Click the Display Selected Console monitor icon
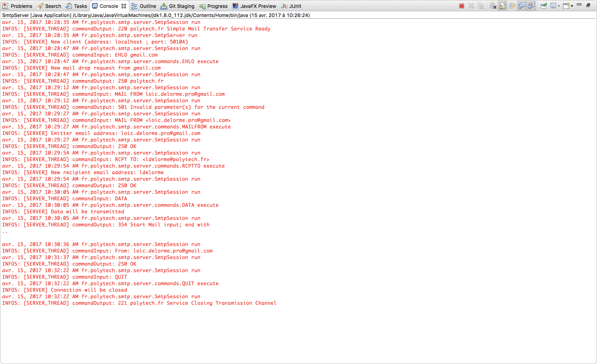 [553, 6]
